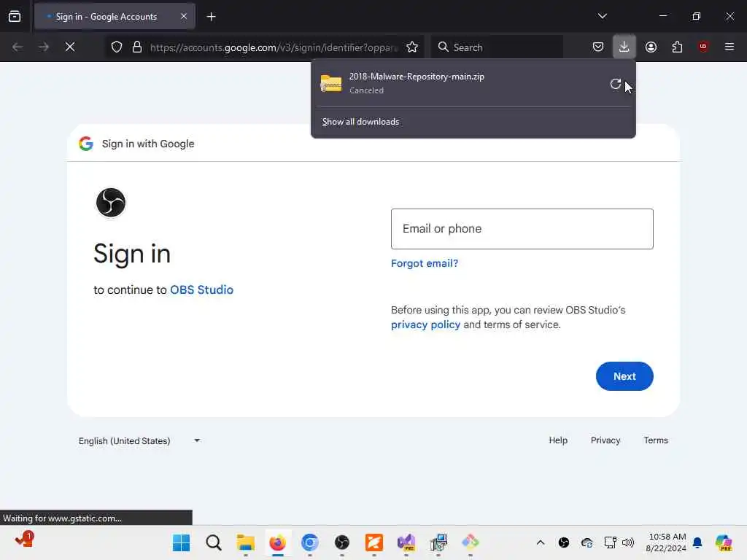Open privacy policy link

coord(425,324)
